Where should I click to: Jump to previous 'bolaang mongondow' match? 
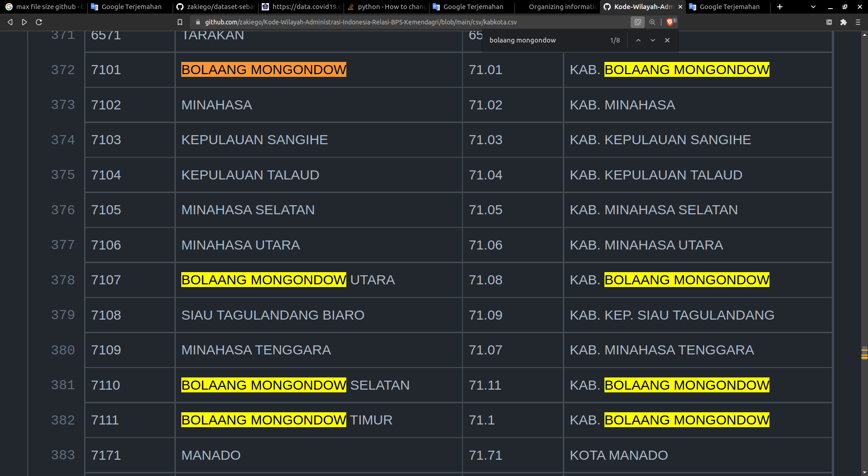pos(638,40)
